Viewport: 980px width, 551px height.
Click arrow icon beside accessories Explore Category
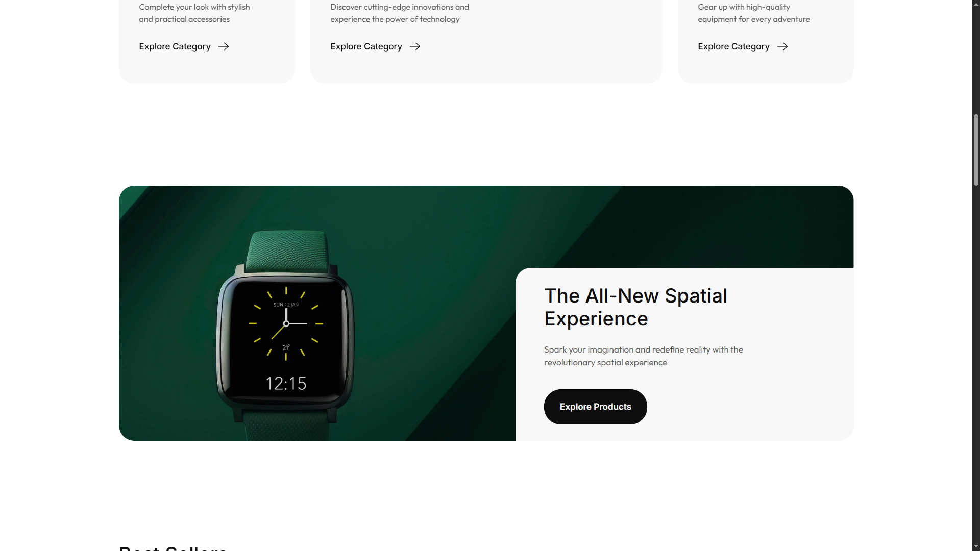click(224, 46)
